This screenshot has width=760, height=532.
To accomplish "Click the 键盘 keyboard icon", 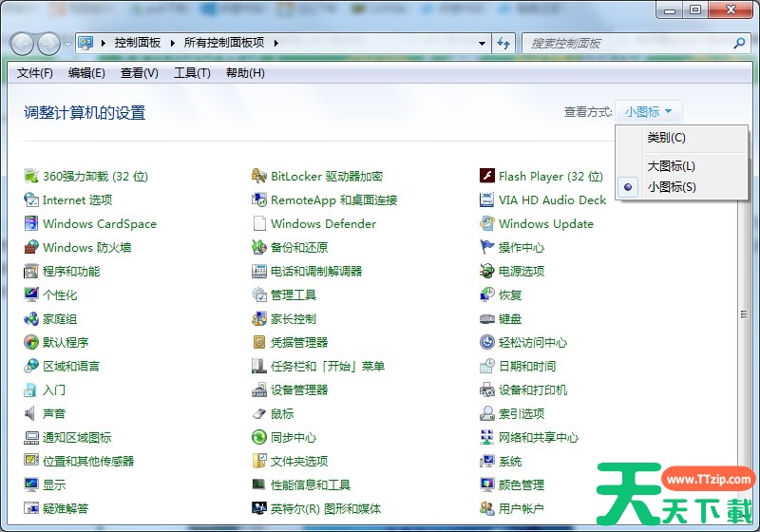I will click(x=487, y=319).
